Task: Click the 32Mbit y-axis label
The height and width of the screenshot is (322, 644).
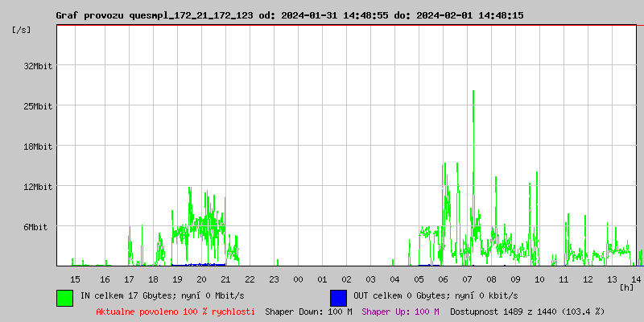Action: (x=38, y=66)
